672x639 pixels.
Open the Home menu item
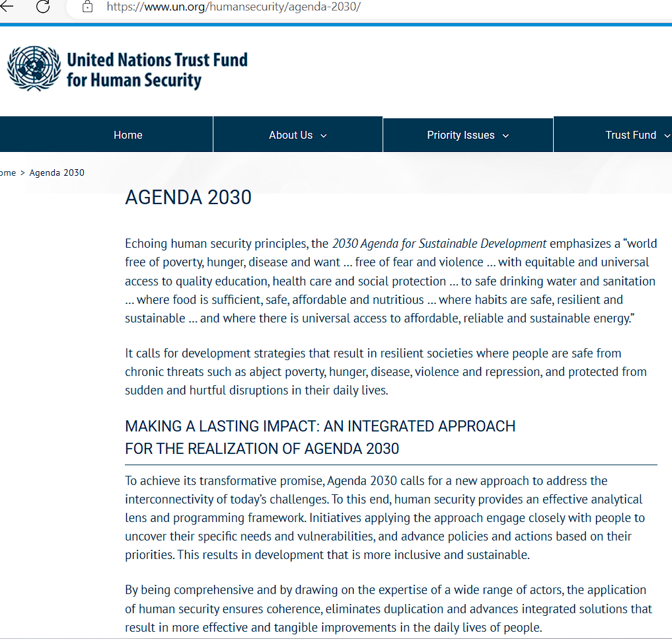point(128,135)
